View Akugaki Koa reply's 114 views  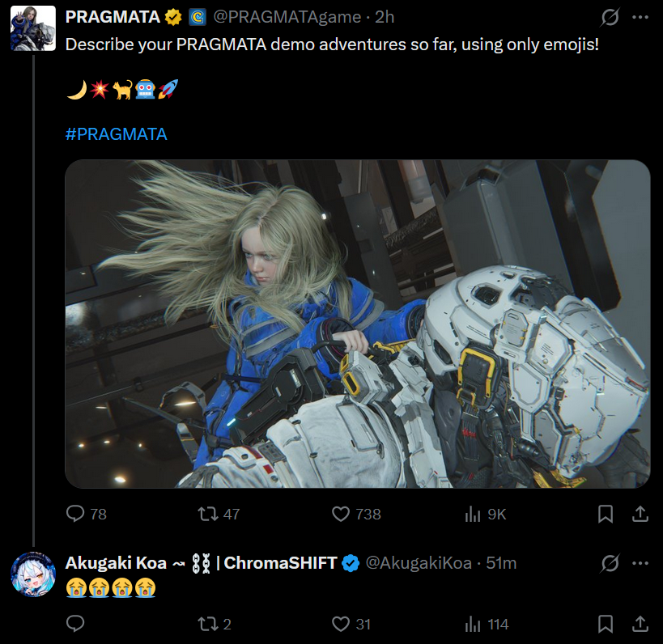[x=487, y=624]
